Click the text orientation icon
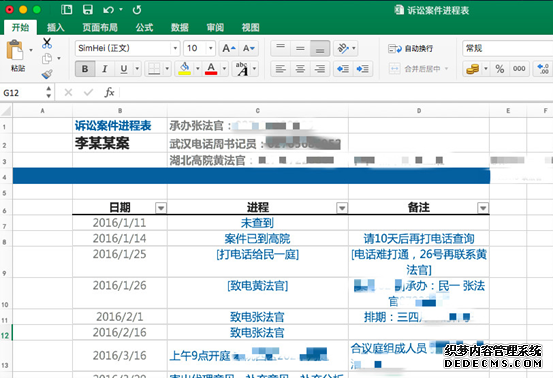 click(342, 48)
